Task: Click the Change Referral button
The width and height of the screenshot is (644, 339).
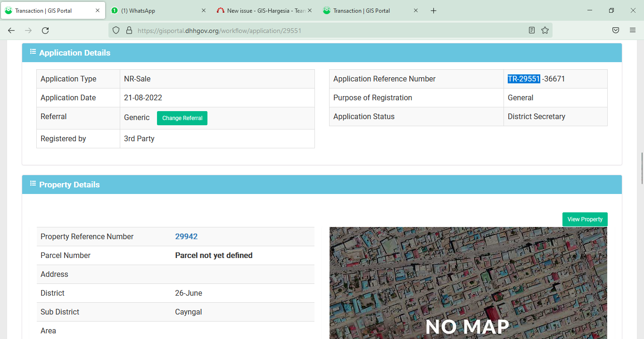Action: point(182,118)
